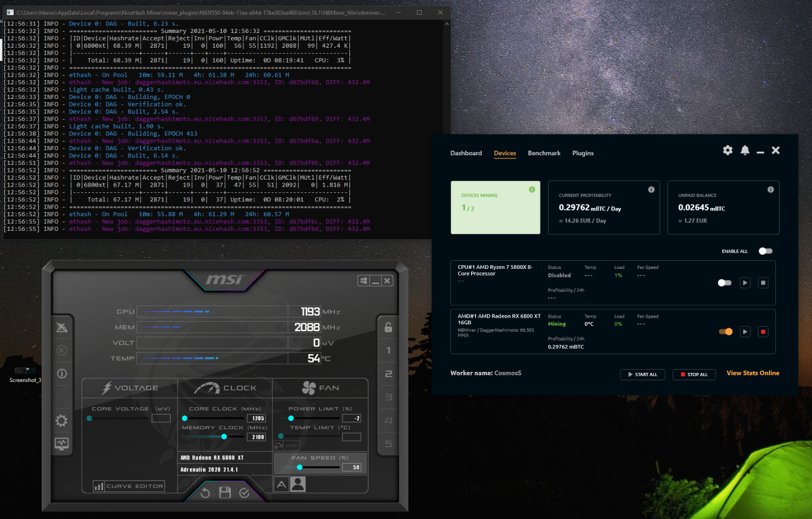Viewport: 812px width, 519px height.
Task: Open NiceHash notifications bell icon
Action: 745,150
